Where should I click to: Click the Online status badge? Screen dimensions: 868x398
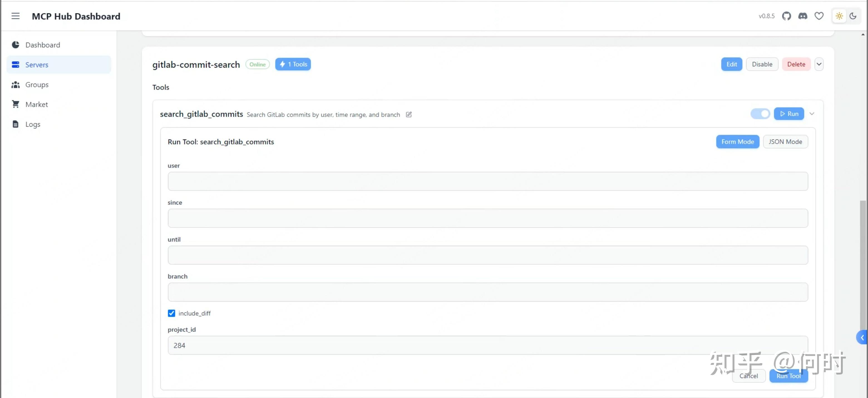pyautogui.click(x=257, y=64)
